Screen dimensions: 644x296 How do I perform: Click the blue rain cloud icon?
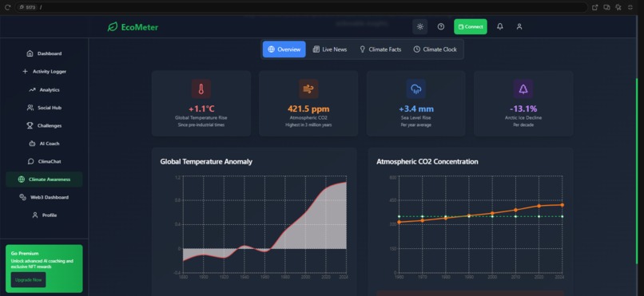click(x=416, y=89)
